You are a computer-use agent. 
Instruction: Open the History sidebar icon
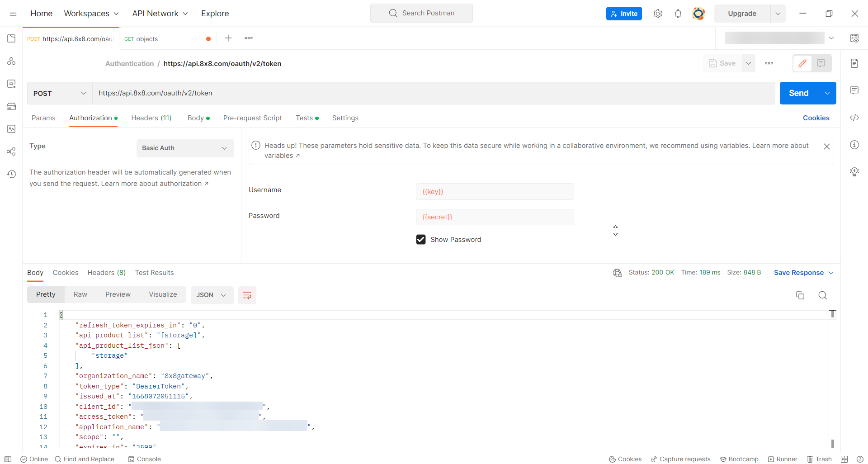(x=11, y=174)
